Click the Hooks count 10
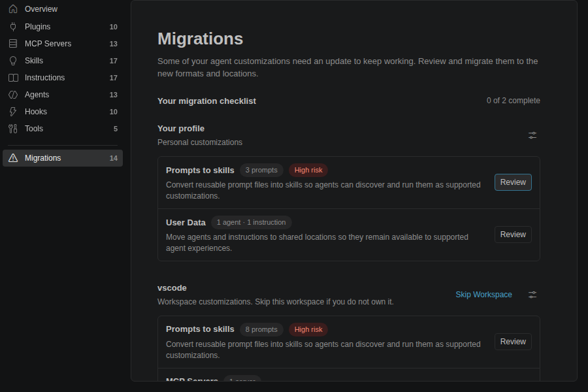Image resolution: width=588 pixels, height=392 pixels. click(114, 112)
